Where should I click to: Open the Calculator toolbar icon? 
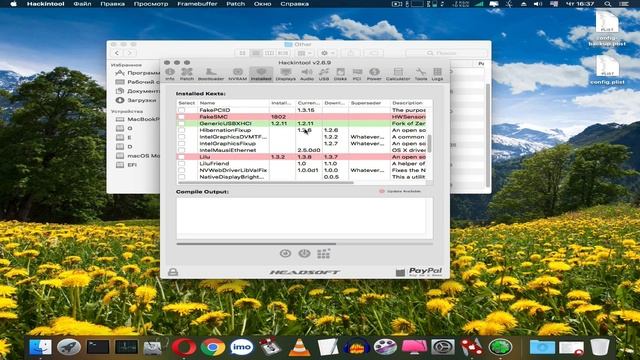[x=398, y=74]
